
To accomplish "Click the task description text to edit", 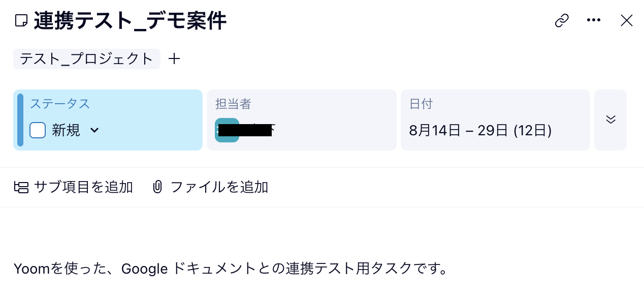I will coord(231,269).
